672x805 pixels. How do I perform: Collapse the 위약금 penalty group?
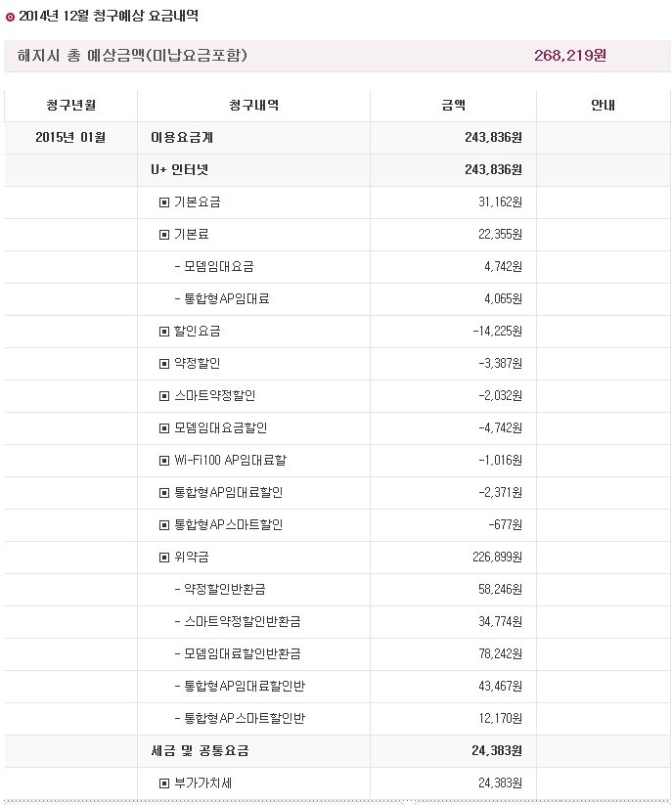tap(164, 558)
